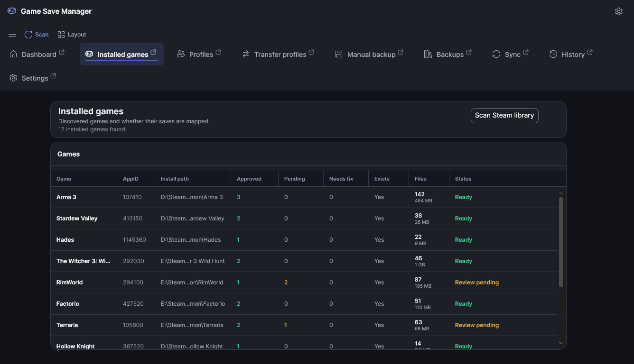Click the RimWorld game name

click(x=70, y=282)
